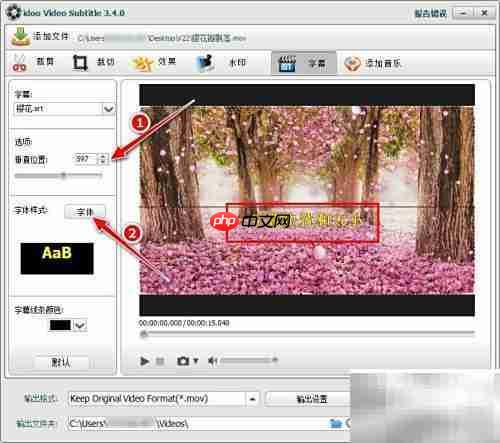Click the video preview image
Image resolution: width=500 pixels, height=443 pixels.
pyautogui.click(x=307, y=200)
